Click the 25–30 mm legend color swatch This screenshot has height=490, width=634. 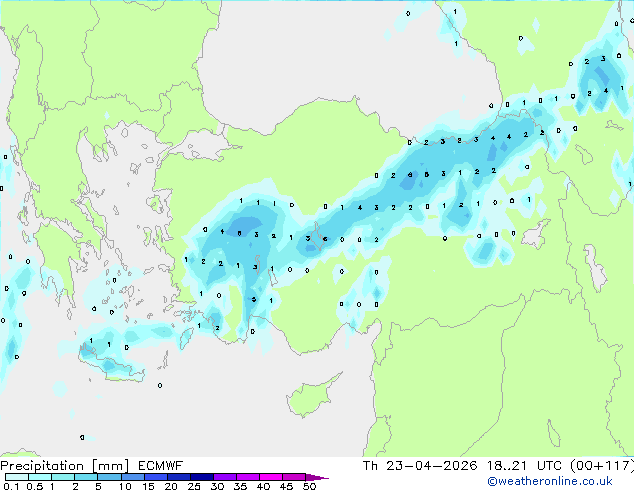[x=202, y=477]
